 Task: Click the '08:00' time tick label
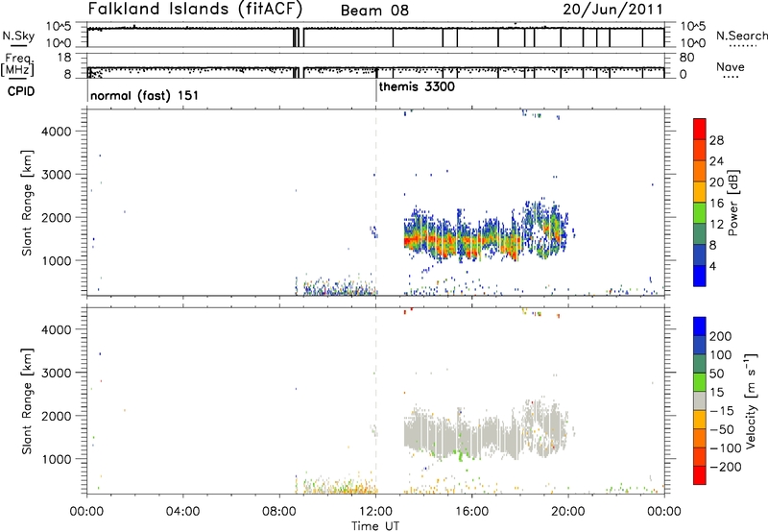point(279,512)
